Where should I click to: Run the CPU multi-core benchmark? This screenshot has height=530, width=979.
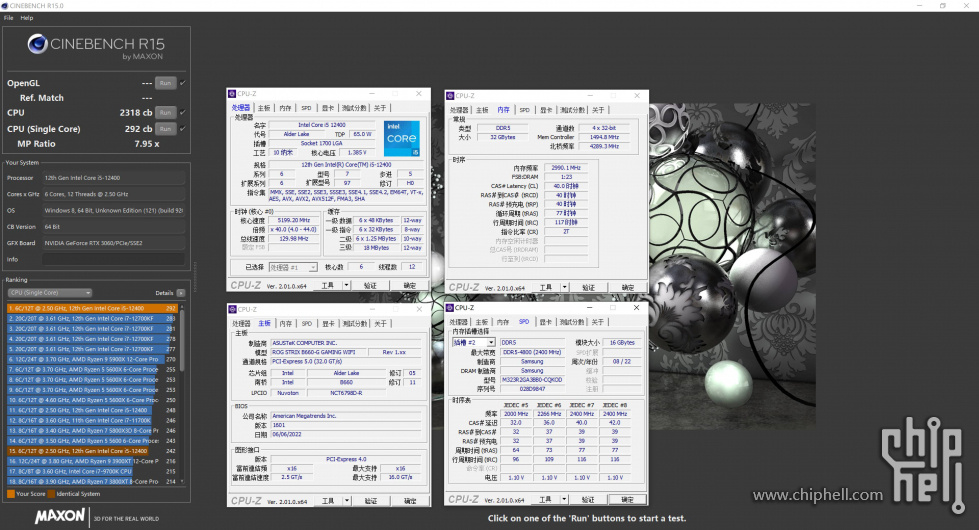coord(165,113)
